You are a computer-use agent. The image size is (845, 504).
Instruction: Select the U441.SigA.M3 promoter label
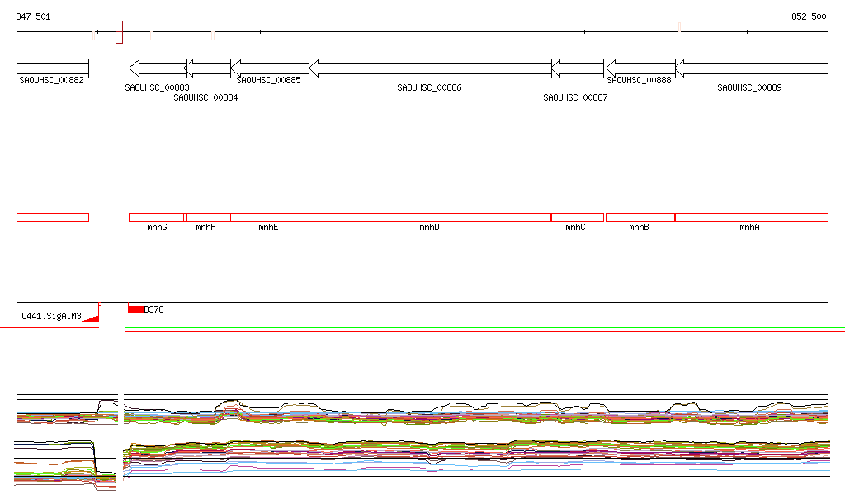tap(51, 316)
